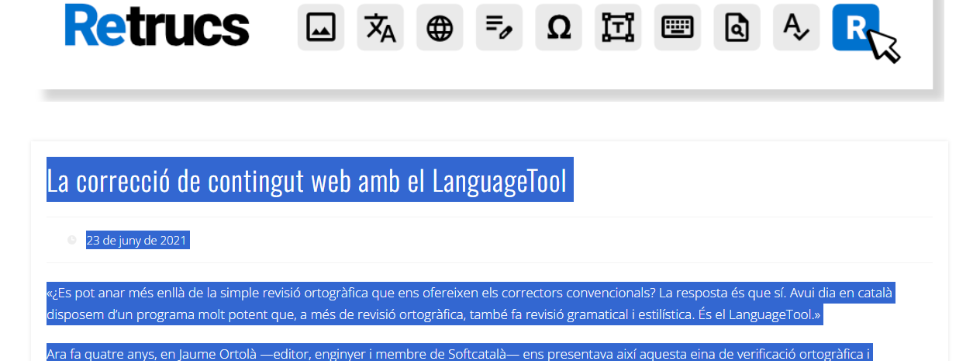Open the LanguageTool article title

pos(309,180)
